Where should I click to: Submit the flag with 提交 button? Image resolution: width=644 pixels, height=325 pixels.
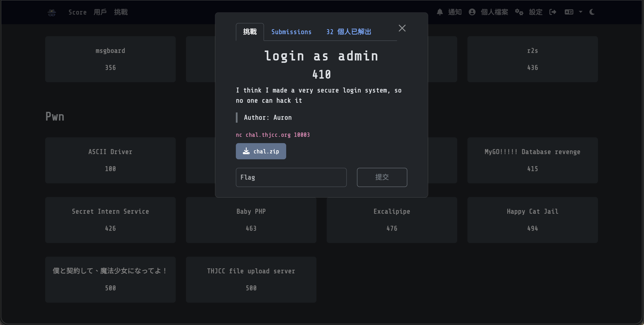[382, 177]
